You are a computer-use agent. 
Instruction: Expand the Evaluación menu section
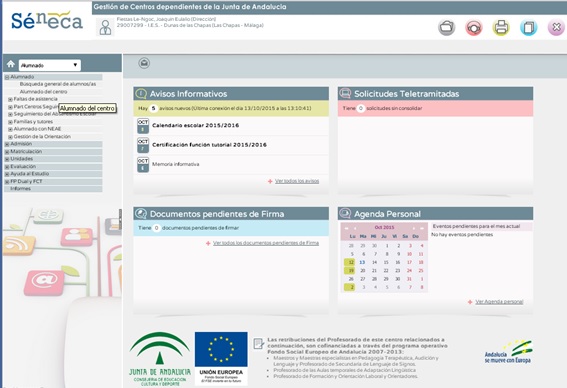pos(7,167)
